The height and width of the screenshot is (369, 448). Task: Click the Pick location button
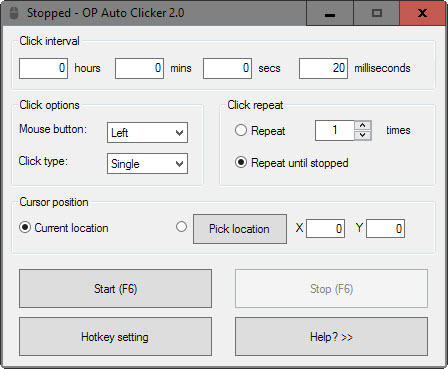(x=240, y=229)
